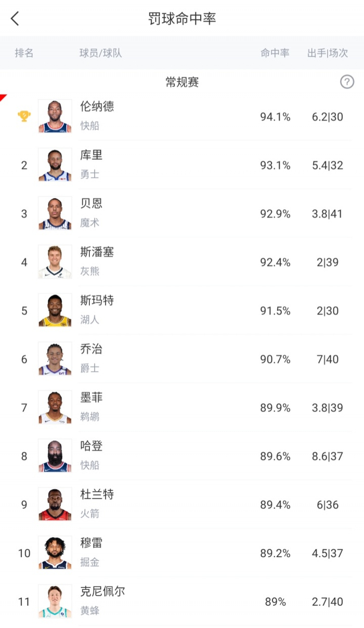Open 克尼佩尔 player name link
Viewport: 364px width, 628px height.
102,591
